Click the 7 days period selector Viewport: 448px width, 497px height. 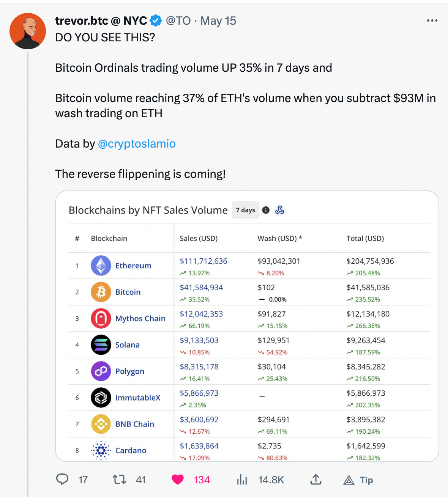(245, 210)
